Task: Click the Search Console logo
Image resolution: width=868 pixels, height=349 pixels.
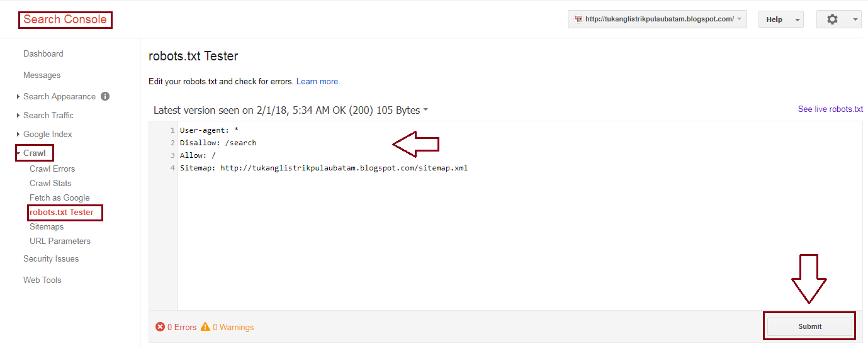Action: [65, 19]
